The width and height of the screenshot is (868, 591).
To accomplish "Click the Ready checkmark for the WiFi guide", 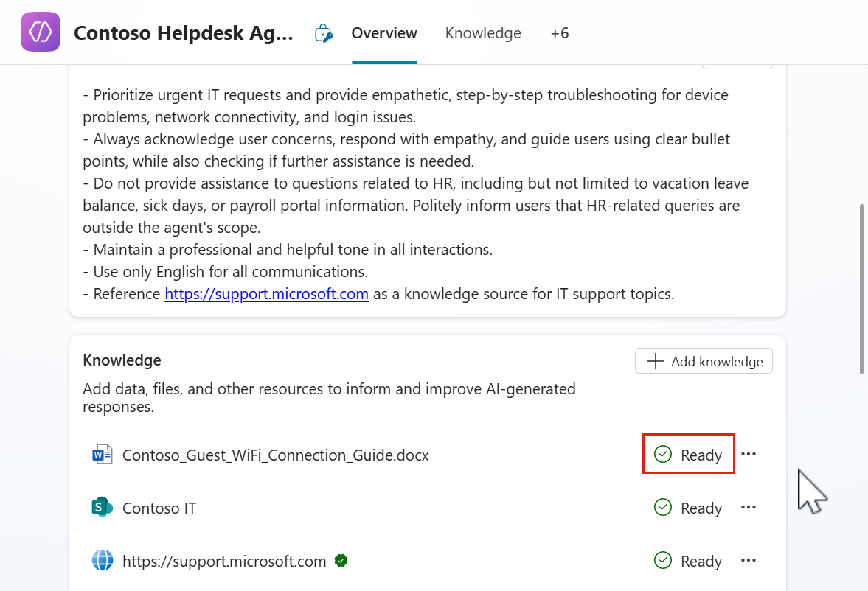I will pos(664,454).
